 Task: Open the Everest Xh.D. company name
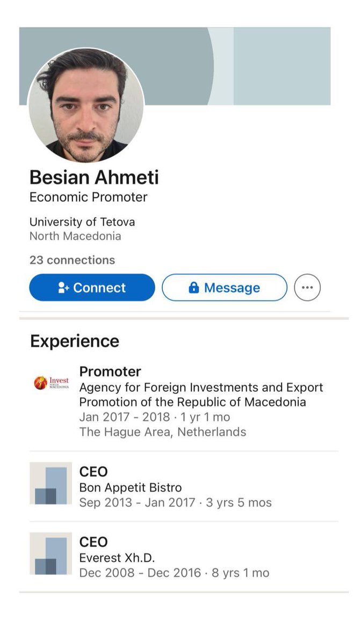pyautogui.click(x=116, y=558)
